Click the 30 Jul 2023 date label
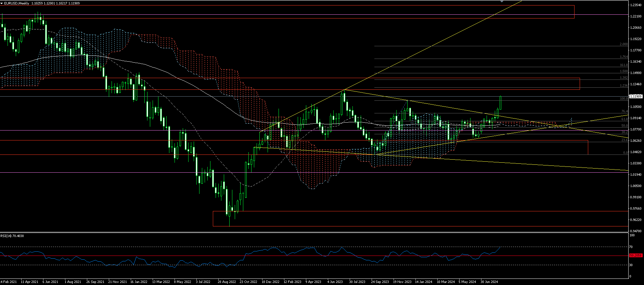Image resolution: width=644 pixels, height=285 pixels. pos(357,282)
